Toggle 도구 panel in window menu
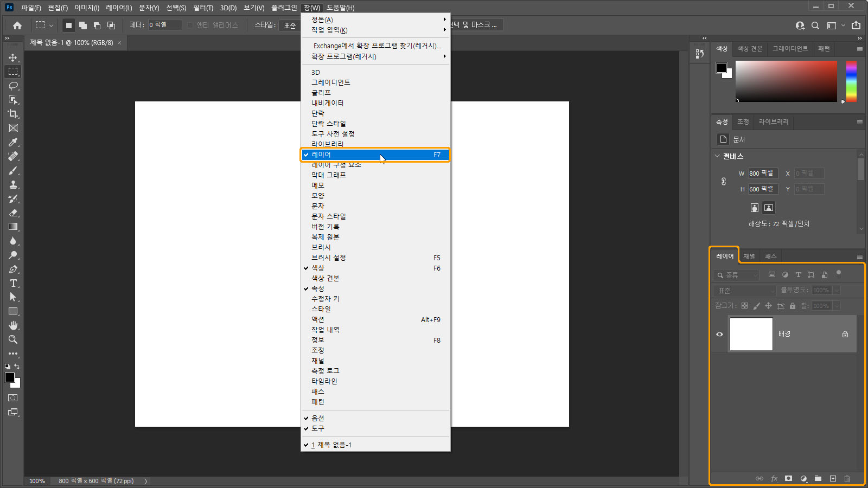 click(x=375, y=428)
